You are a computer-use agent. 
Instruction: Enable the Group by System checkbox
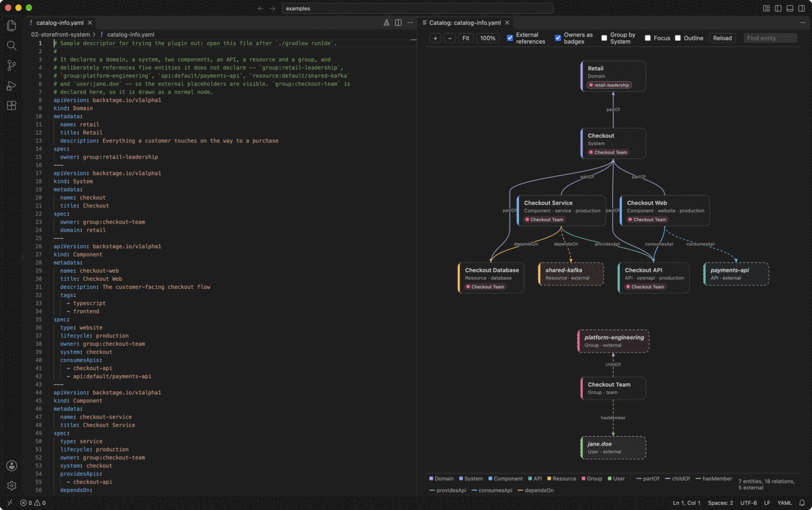coord(604,38)
